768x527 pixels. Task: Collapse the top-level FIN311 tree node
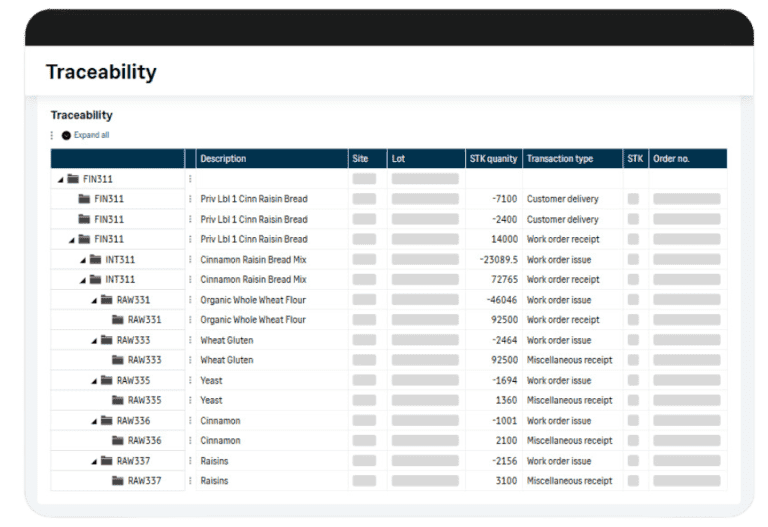point(60,179)
